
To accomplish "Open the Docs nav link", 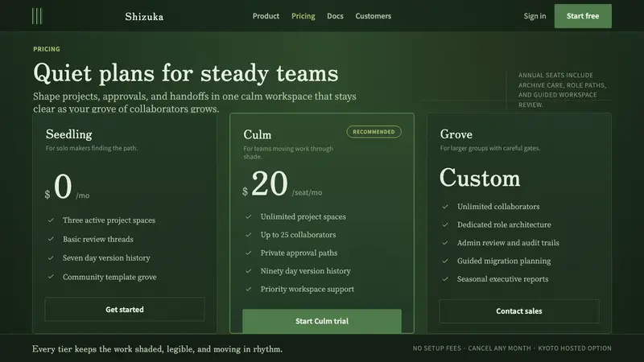I will pos(335,16).
